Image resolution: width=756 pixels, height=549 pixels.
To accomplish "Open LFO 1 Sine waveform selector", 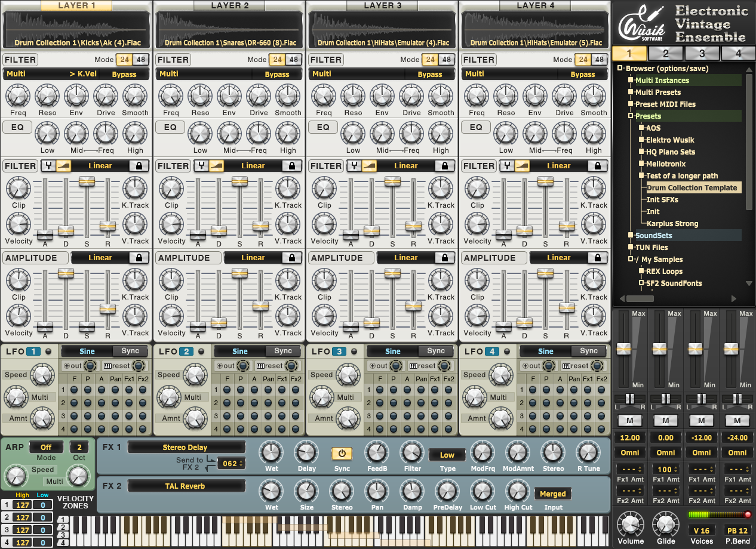I will coord(87,351).
